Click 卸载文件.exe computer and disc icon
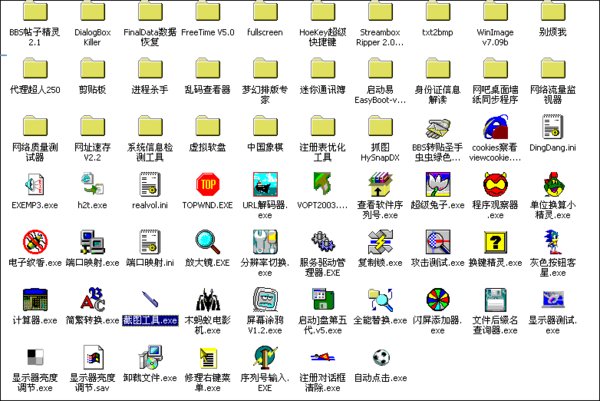The image size is (600, 401). tap(150, 357)
